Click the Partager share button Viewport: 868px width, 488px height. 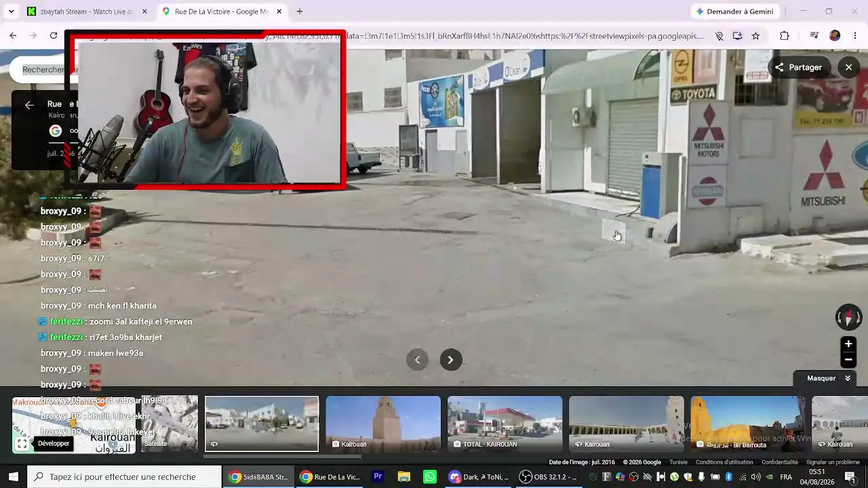point(798,67)
